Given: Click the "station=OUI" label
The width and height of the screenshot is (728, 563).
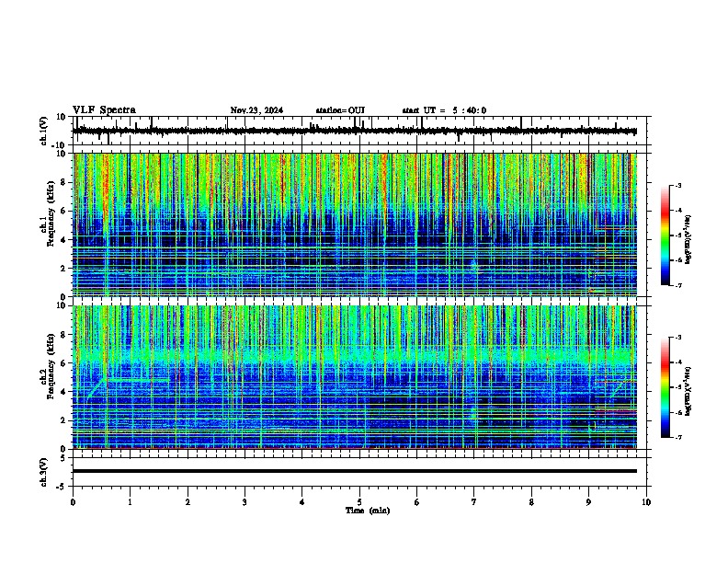Looking at the screenshot, I should [340, 110].
